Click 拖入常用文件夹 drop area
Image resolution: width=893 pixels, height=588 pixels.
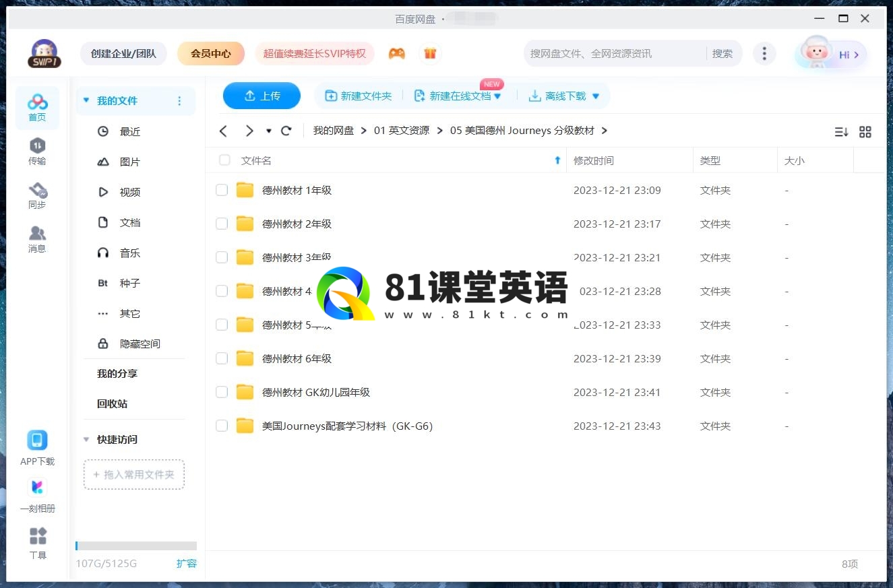tap(134, 475)
